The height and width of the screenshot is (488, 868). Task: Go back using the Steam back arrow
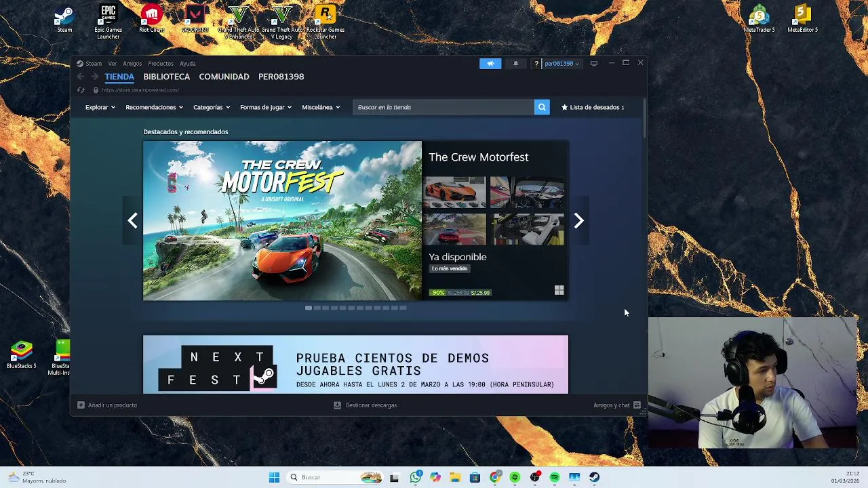pyautogui.click(x=81, y=77)
